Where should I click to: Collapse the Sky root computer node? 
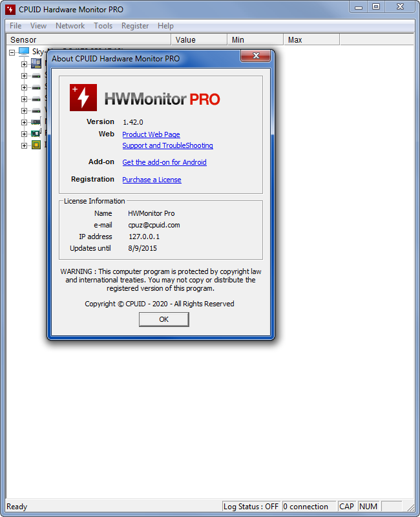(12, 52)
